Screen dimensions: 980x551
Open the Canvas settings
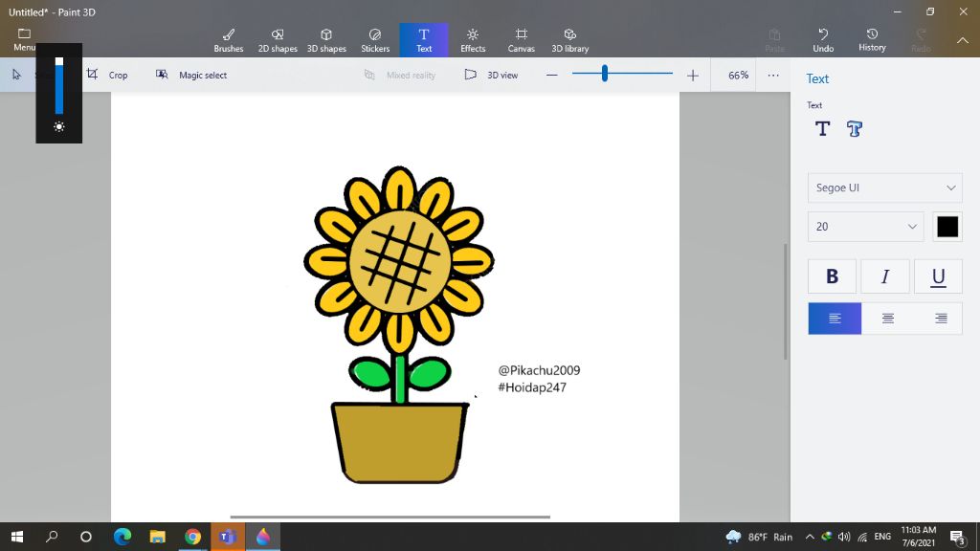[x=521, y=40]
